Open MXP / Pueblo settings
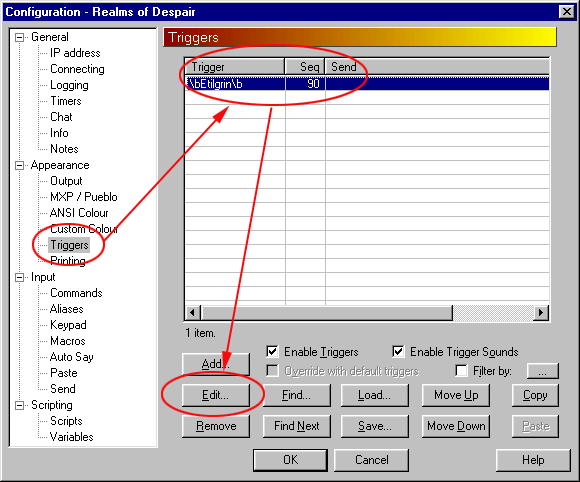The image size is (580, 482). coord(84,197)
